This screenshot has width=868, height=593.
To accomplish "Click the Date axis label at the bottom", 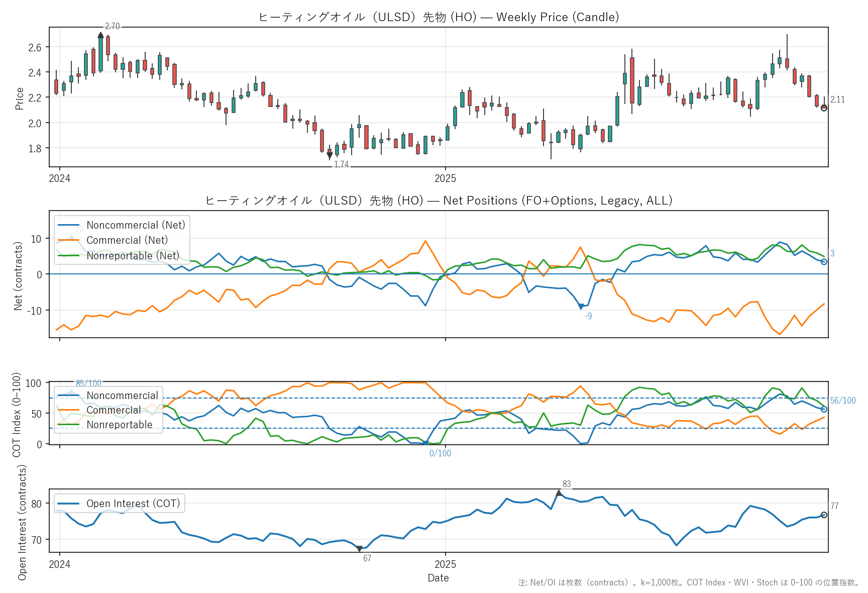I will [438, 578].
